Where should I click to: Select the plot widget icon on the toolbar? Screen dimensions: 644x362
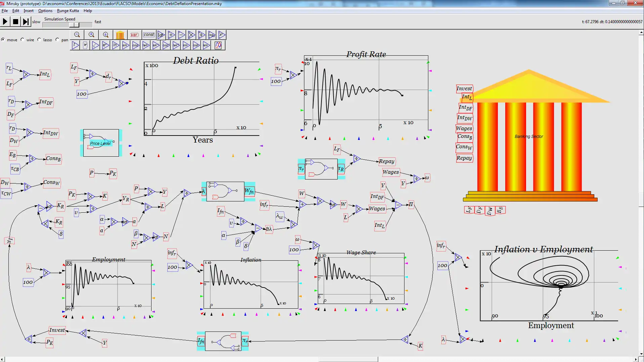(218, 45)
